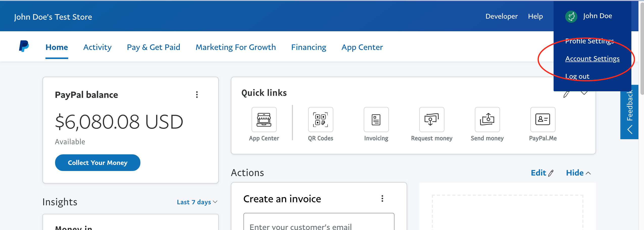Click the Collect Your Money button
The width and height of the screenshot is (644, 230).
[97, 163]
